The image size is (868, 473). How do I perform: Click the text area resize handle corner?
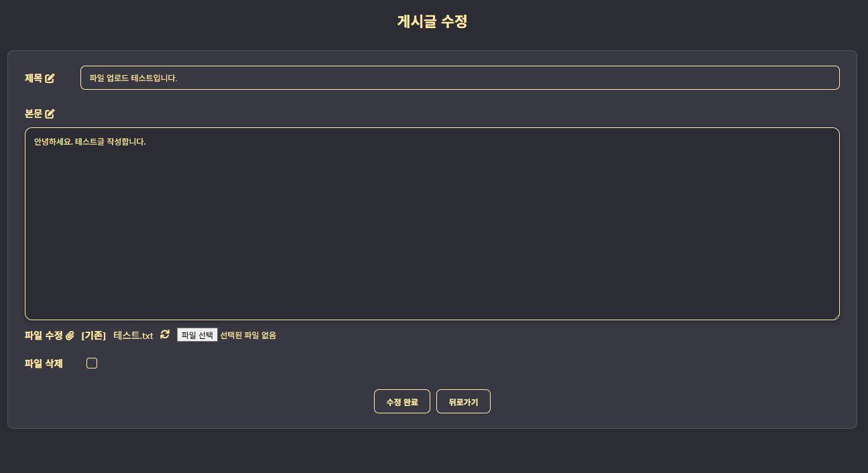tap(835, 316)
